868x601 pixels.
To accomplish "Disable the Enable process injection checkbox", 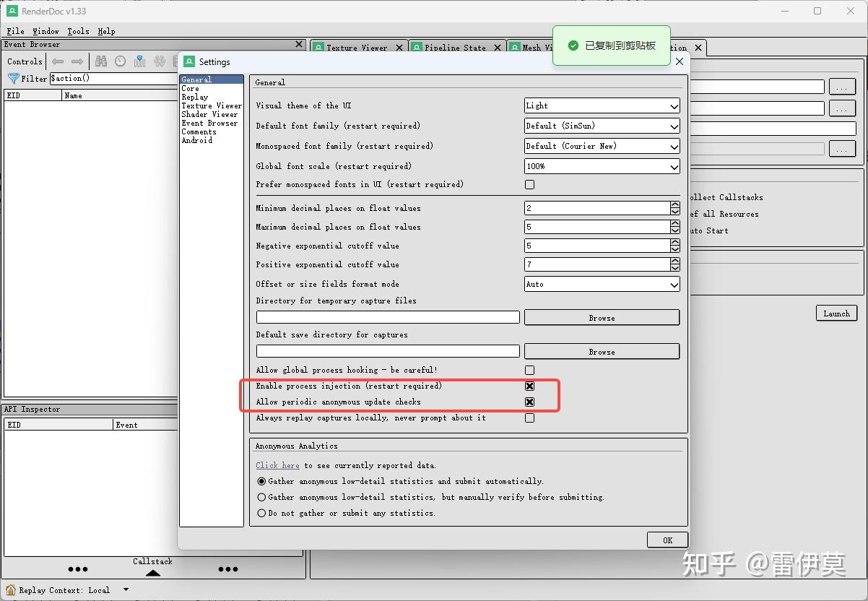I will tap(529, 386).
